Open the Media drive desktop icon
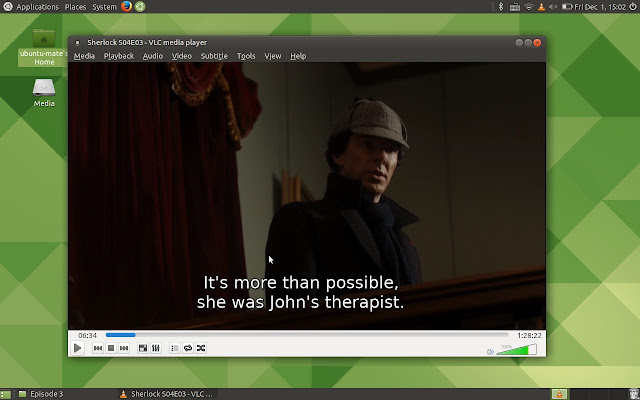 (x=44, y=93)
